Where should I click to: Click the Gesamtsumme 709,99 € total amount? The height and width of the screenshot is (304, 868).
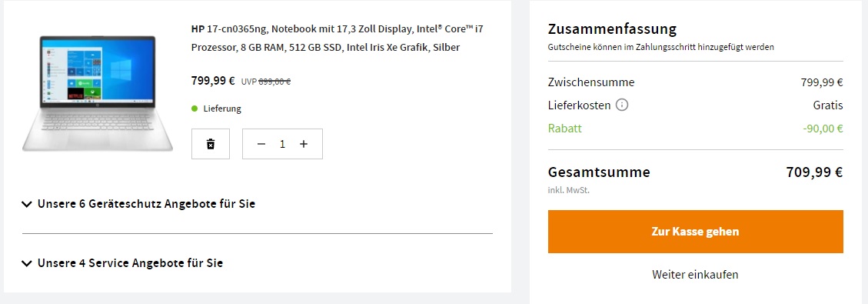pos(814,172)
